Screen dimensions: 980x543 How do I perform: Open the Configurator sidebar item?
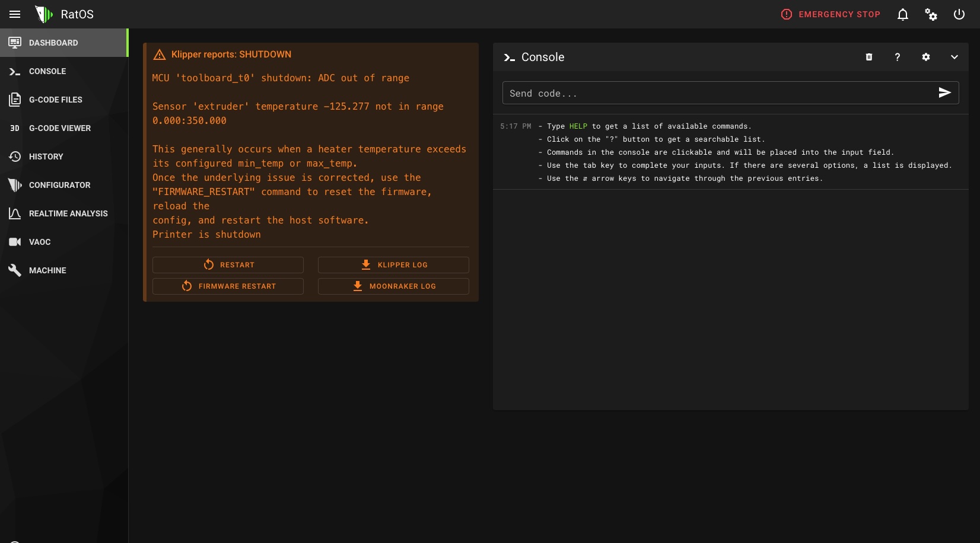[59, 185]
